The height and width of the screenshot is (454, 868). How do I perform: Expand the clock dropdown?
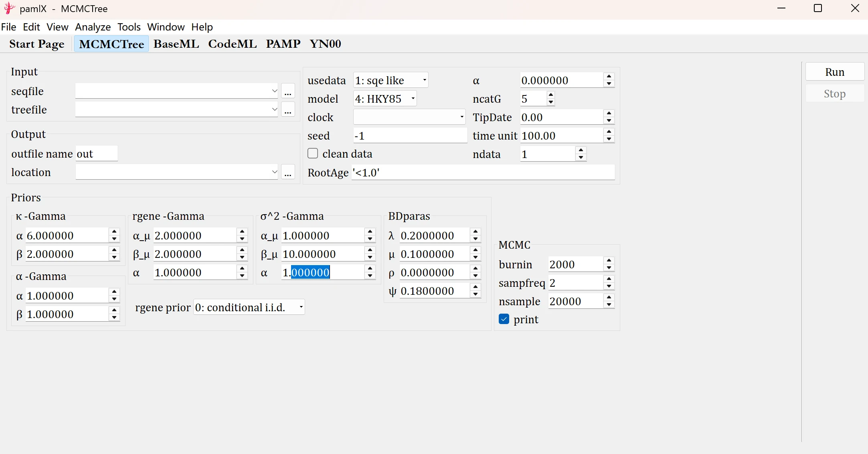tap(409, 117)
